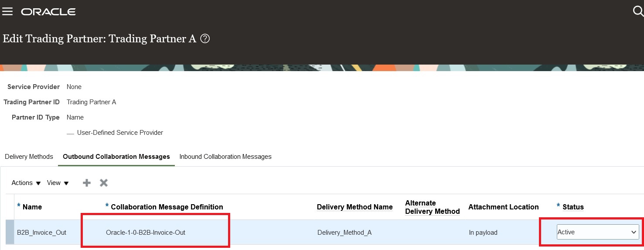This screenshot has width=644, height=250.
Task: Click the Delivery_Method_A cell
Action: point(344,232)
